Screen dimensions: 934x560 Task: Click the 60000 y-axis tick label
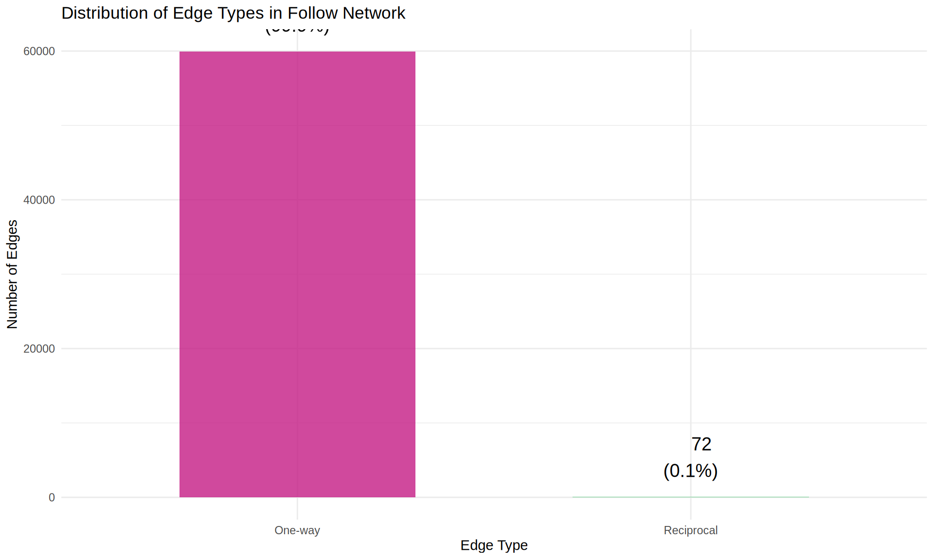(x=39, y=51)
